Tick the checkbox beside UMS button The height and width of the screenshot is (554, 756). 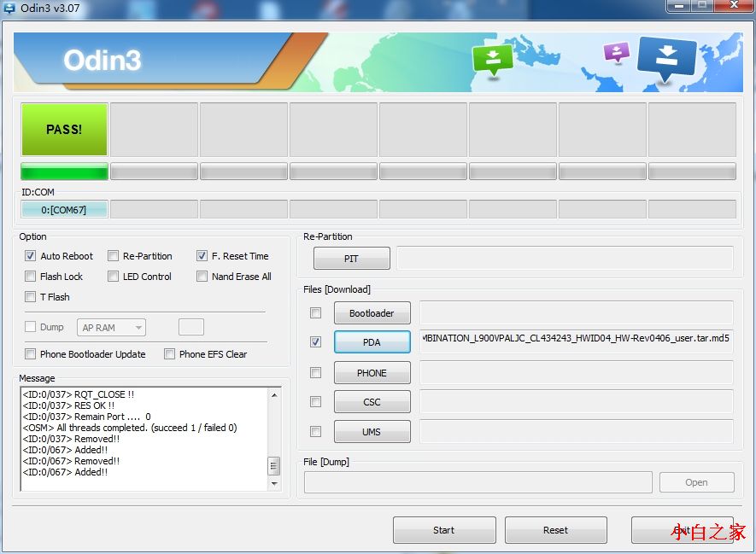pyautogui.click(x=315, y=432)
